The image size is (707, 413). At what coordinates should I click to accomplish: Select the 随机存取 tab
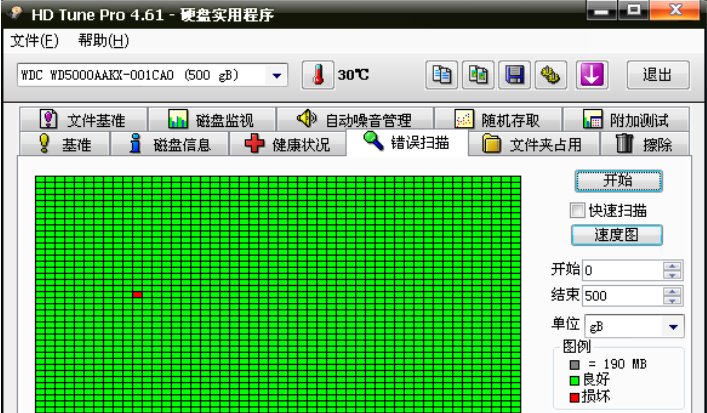pos(498,119)
